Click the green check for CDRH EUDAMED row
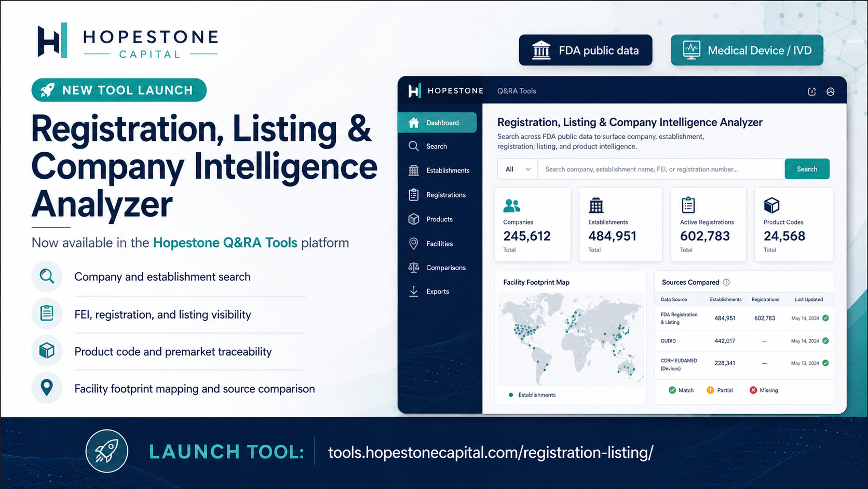The width and height of the screenshot is (868, 489). (x=825, y=363)
